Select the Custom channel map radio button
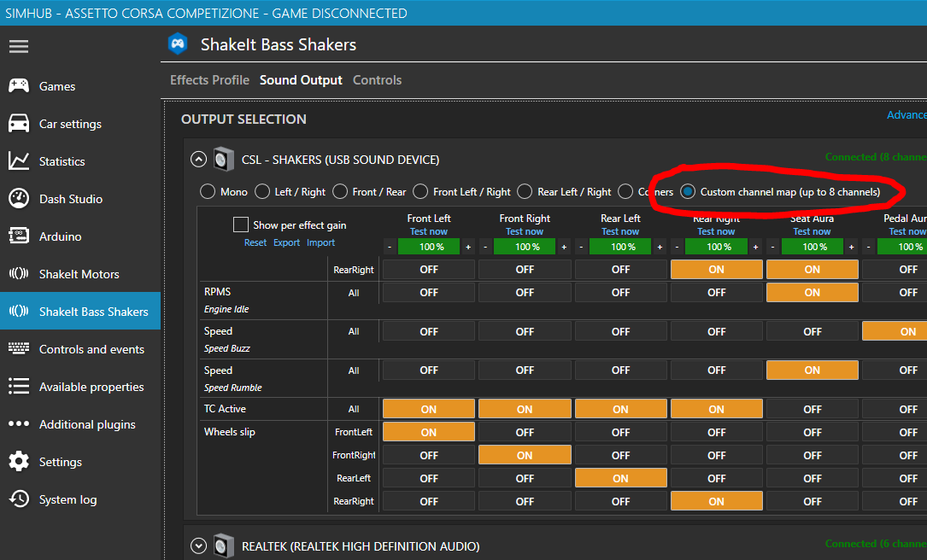 click(x=688, y=191)
